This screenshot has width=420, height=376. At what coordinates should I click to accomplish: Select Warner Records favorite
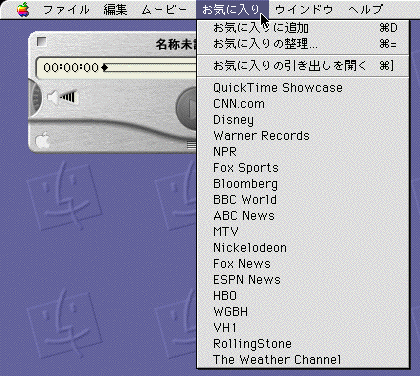[x=303, y=136]
